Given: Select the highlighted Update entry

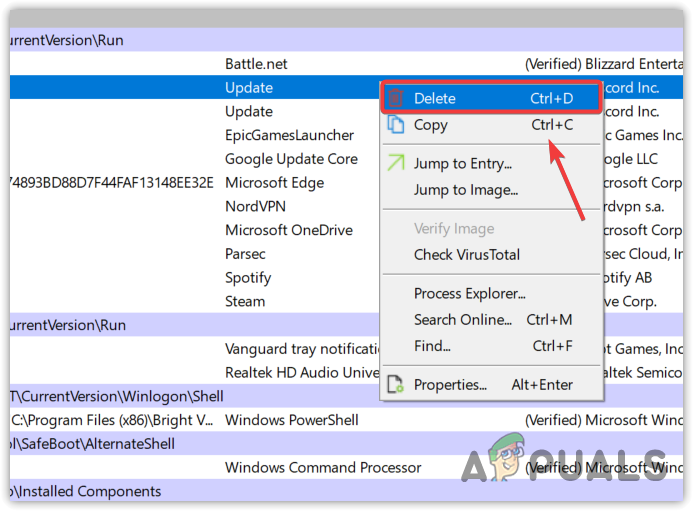Looking at the screenshot, I should [x=194, y=88].
